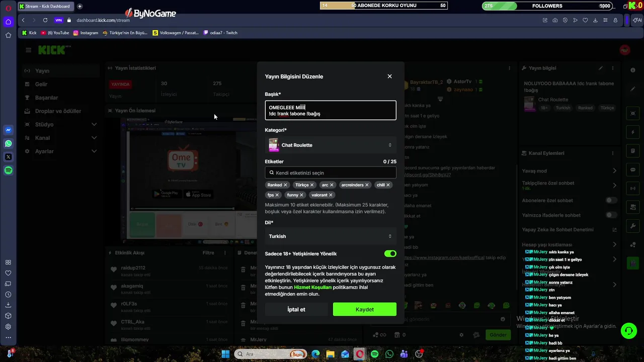Screen dimensions: 644x362
Task: Remove the chill tag
Action: point(388,185)
